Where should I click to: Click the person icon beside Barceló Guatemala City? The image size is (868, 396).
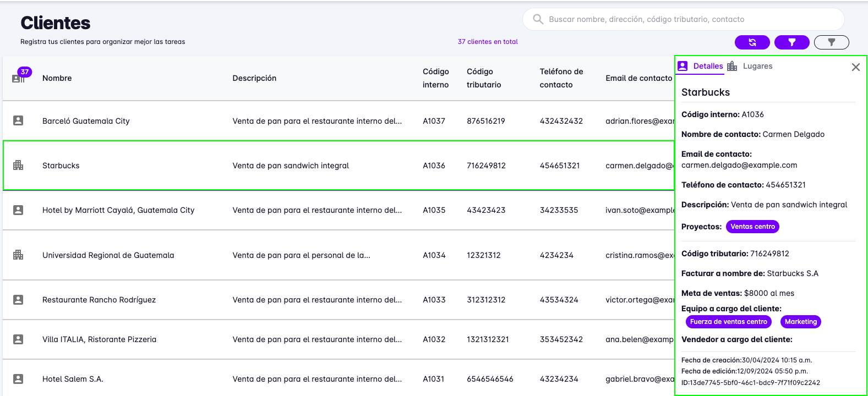click(18, 120)
